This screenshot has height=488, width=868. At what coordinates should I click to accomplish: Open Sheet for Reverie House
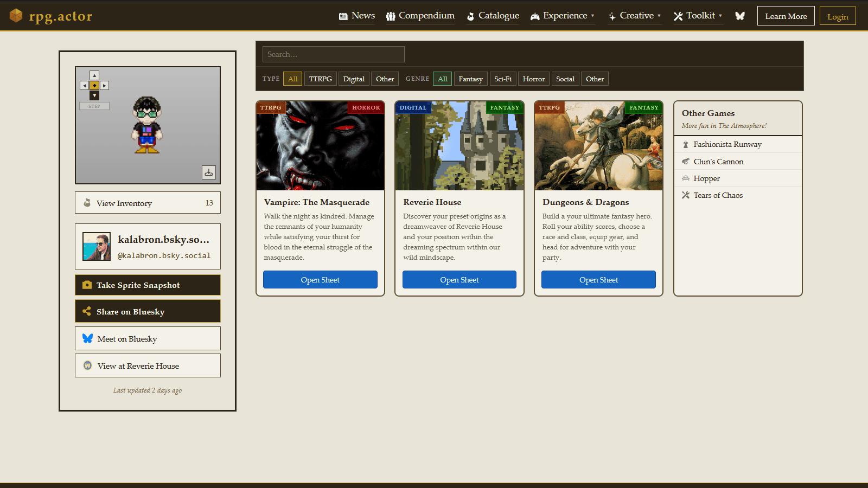459,280
